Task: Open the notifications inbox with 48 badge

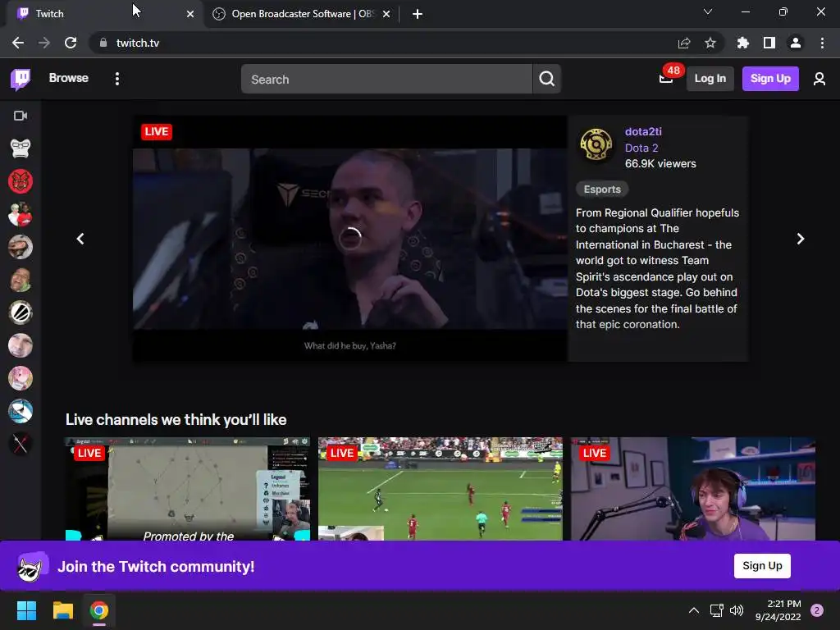Action: coord(667,77)
